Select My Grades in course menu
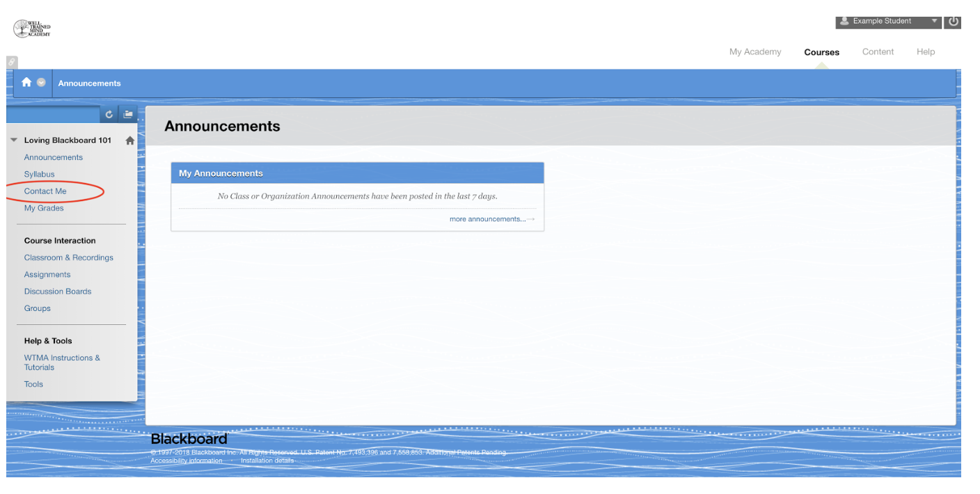Image resolution: width=980 pixels, height=494 pixels. (x=44, y=208)
